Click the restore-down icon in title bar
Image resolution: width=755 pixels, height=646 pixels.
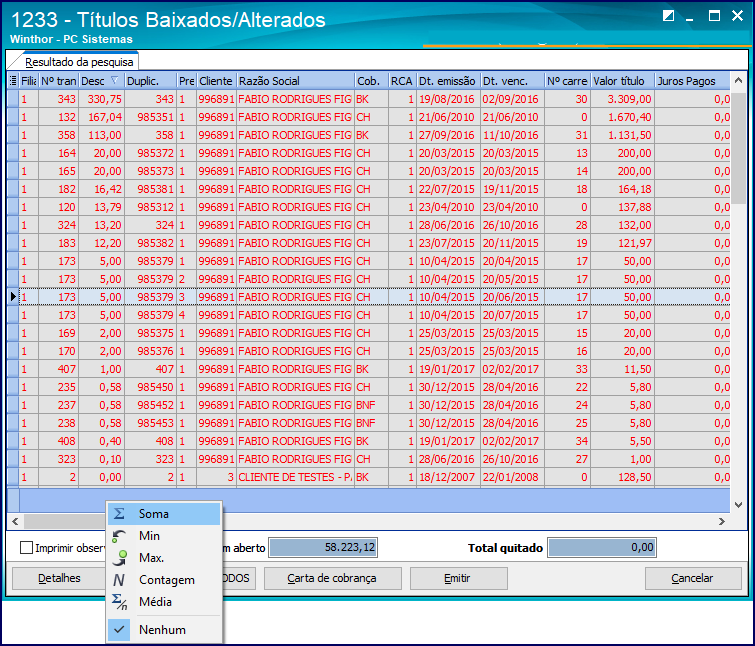(668, 16)
